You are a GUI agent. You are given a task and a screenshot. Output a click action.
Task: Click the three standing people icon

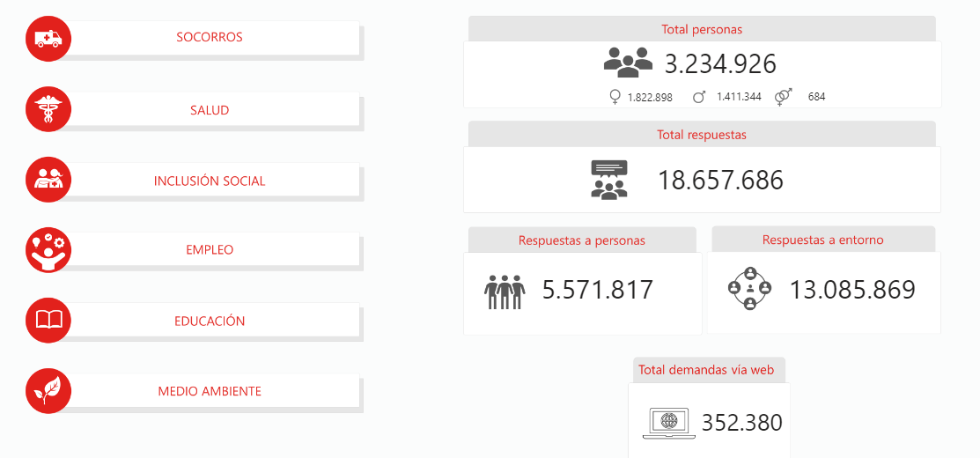pyautogui.click(x=505, y=291)
